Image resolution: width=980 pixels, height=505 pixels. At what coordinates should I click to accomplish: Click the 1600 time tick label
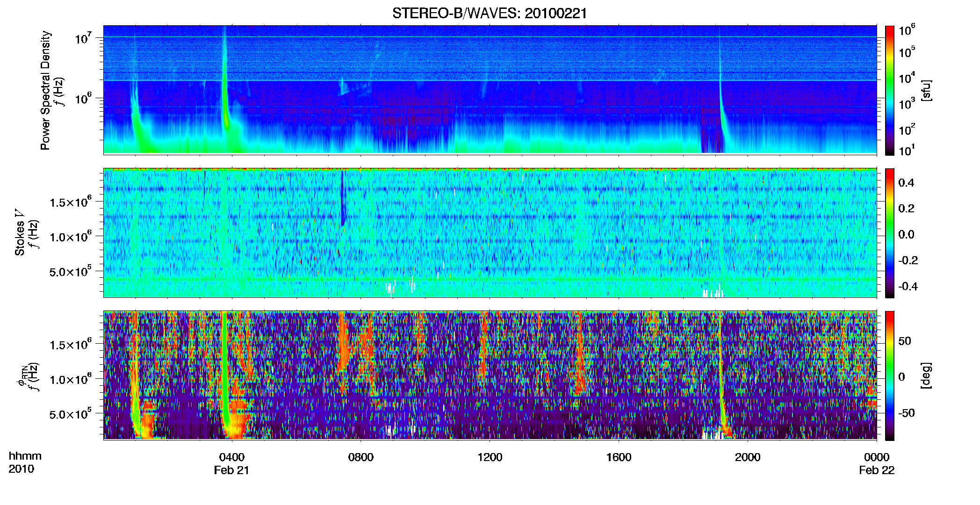(619, 457)
